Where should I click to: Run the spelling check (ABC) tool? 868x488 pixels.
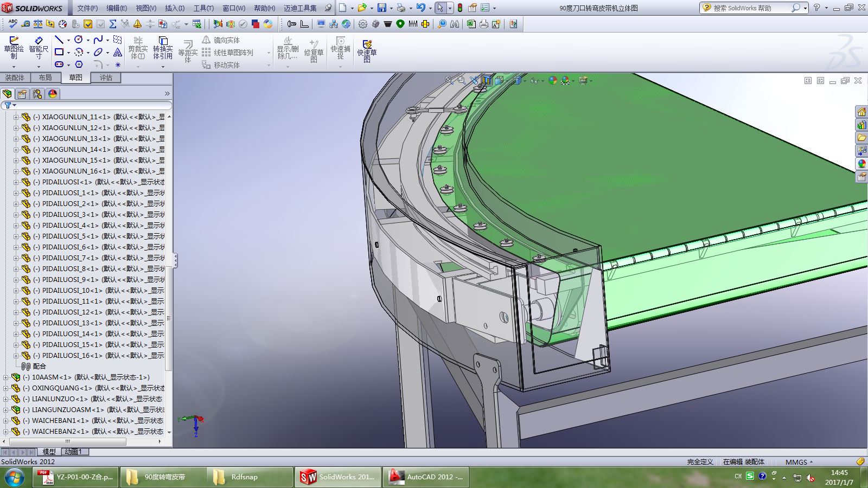click(x=13, y=24)
